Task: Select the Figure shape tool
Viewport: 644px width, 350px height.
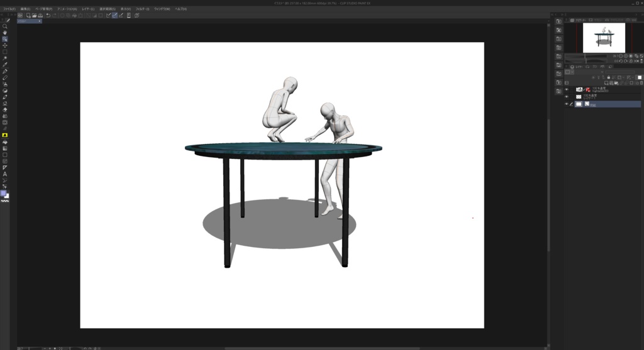Action: 5,155
